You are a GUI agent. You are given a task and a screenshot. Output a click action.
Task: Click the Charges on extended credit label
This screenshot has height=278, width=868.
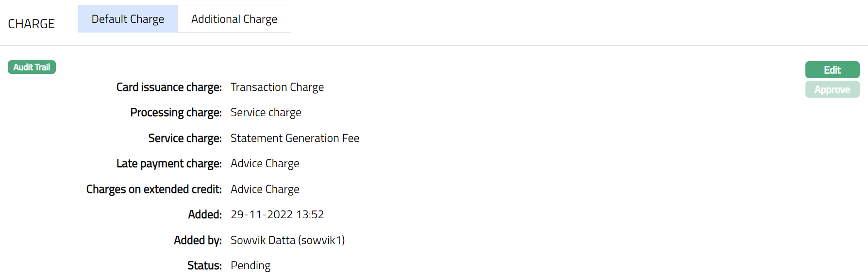[154, 189]
